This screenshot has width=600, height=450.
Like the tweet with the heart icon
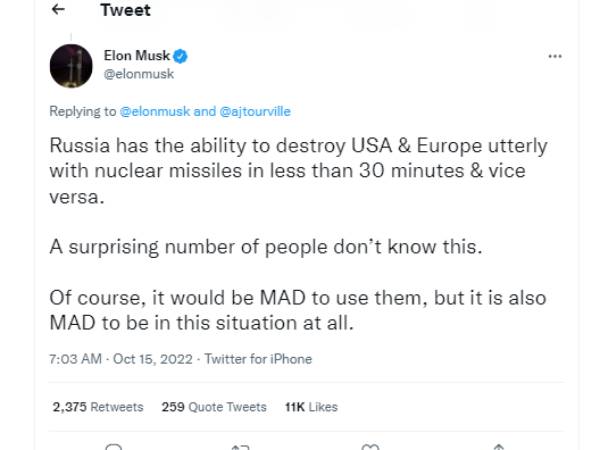[369, 446]
